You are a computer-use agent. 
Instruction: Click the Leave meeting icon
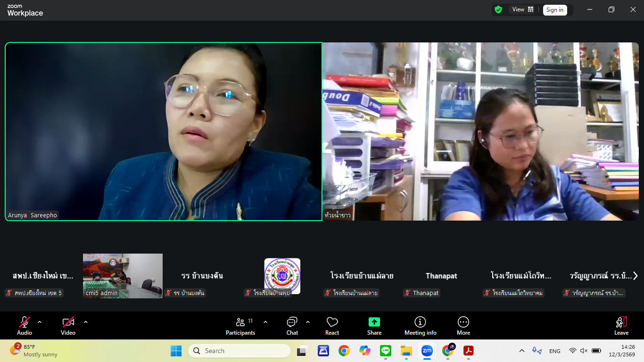click(621, 322)
